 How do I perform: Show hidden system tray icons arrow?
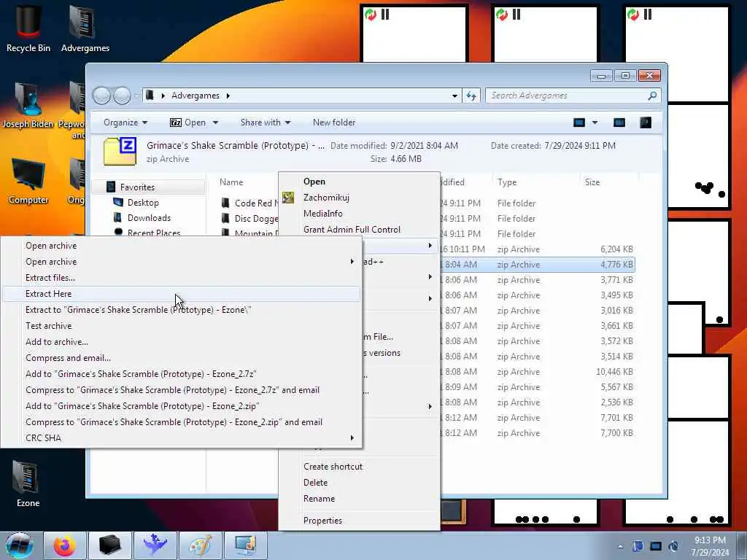pos(620,546)
